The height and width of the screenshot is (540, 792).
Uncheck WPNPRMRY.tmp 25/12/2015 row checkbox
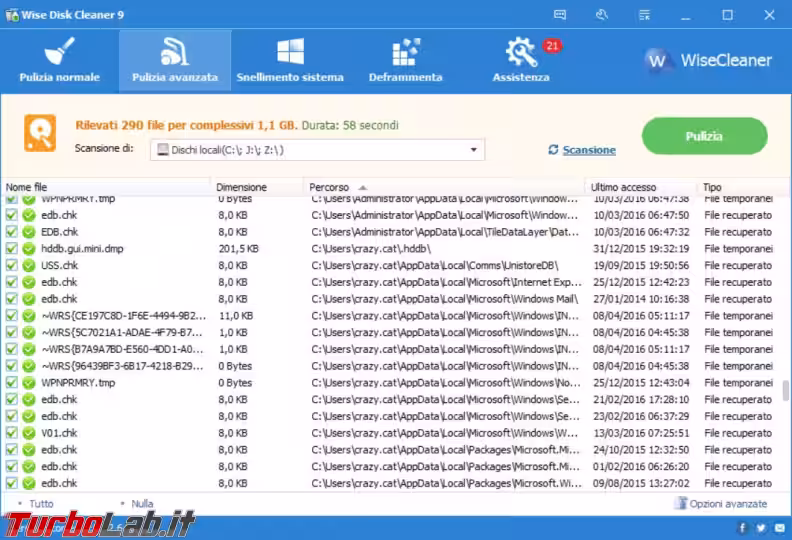(x=11, y=382)
